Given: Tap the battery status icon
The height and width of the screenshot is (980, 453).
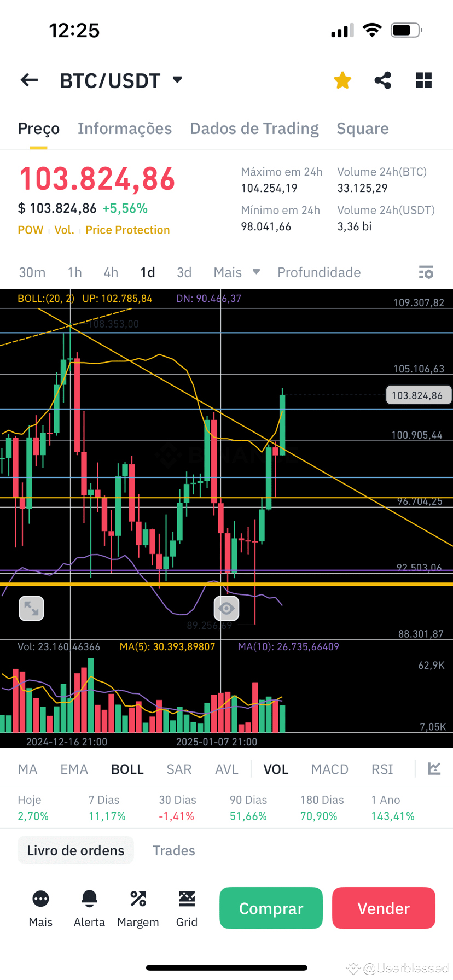Looking at the screenshot, I should [x=406, y=30].
